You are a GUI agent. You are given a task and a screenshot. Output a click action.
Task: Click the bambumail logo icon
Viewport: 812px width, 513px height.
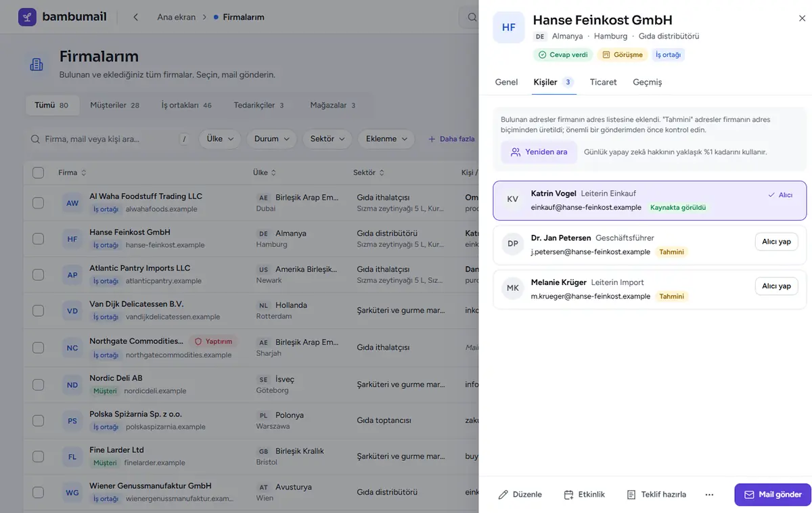click(x=27, y=17)
